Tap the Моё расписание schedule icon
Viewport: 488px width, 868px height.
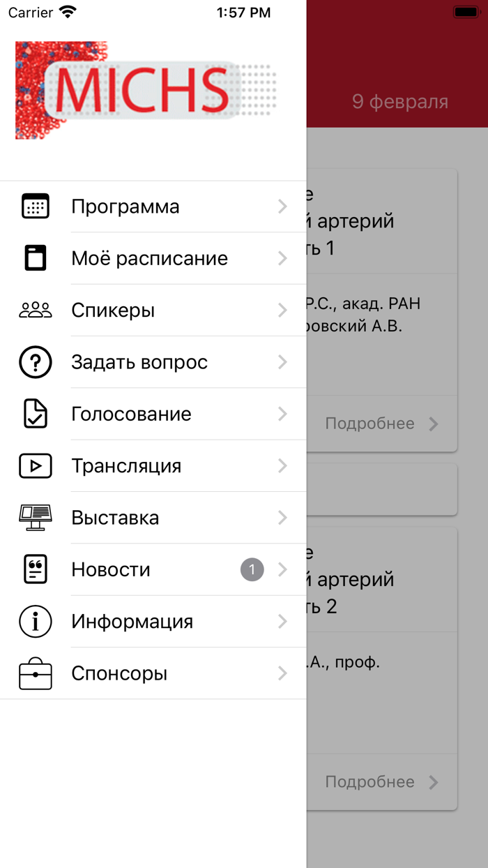pyautogui.click(x=36, y=258)
